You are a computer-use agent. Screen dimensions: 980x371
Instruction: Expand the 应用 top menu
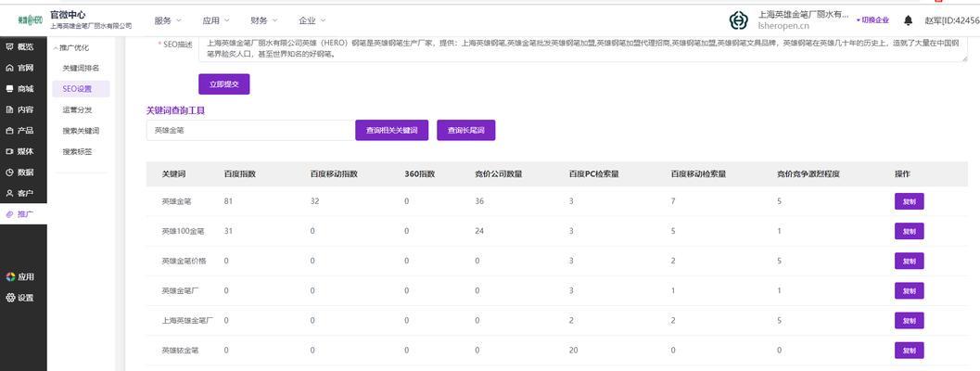216,20
